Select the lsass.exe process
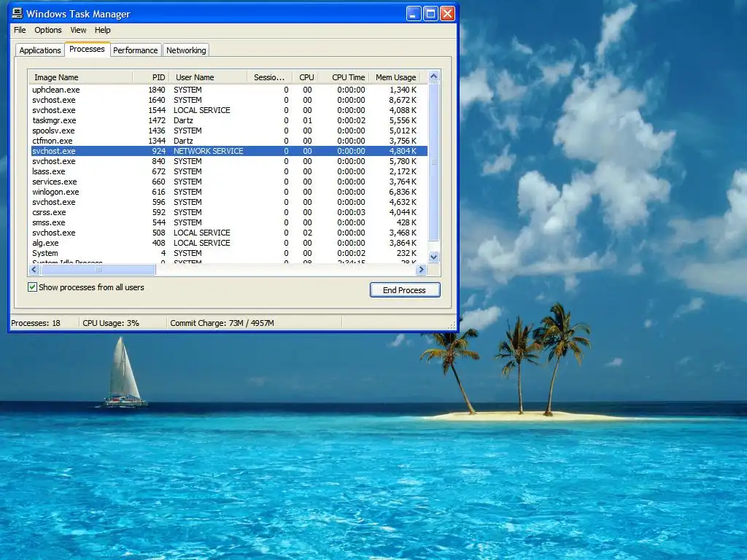This screenshot has width=747, height=560. (x=228, y=171)
